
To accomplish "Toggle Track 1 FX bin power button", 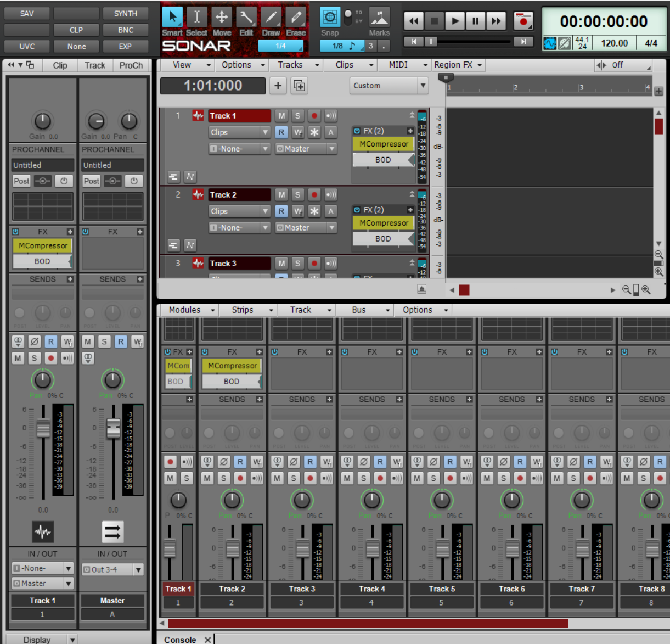I will click(357, 131).
